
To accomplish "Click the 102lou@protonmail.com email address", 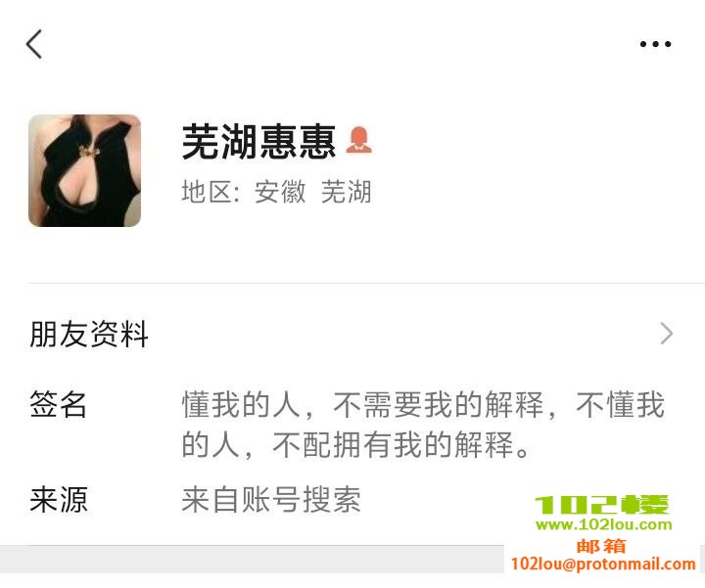I will [x=603, y=564].
